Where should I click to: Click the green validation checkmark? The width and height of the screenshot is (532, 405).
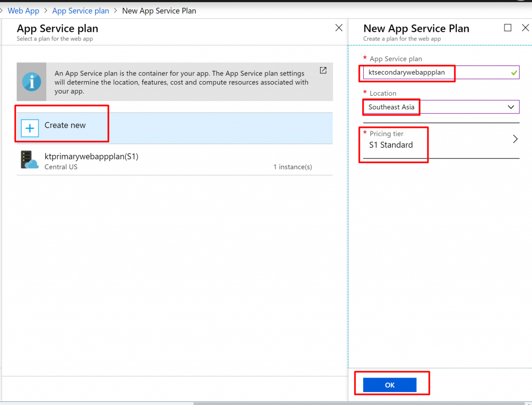coord(514,73)
